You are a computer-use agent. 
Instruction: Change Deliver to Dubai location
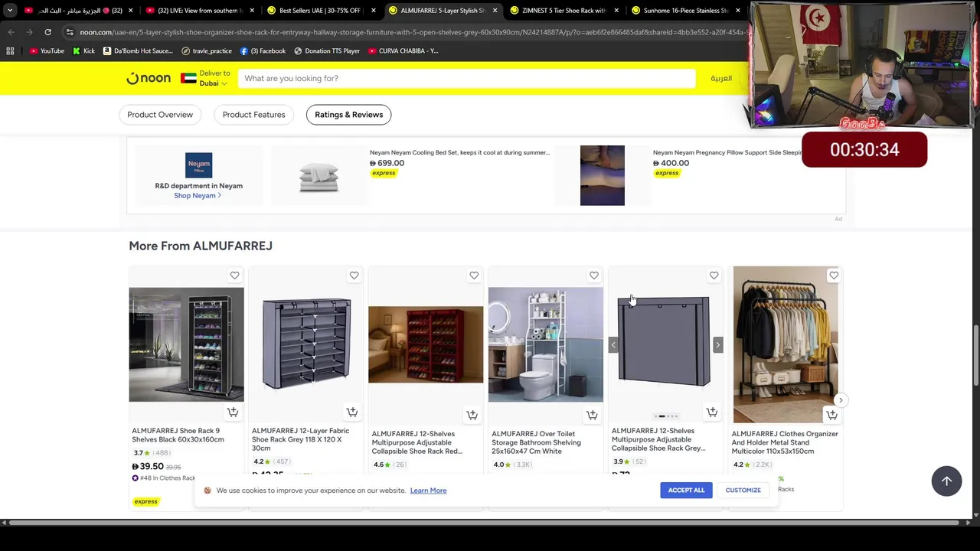[x=206, y=78]
